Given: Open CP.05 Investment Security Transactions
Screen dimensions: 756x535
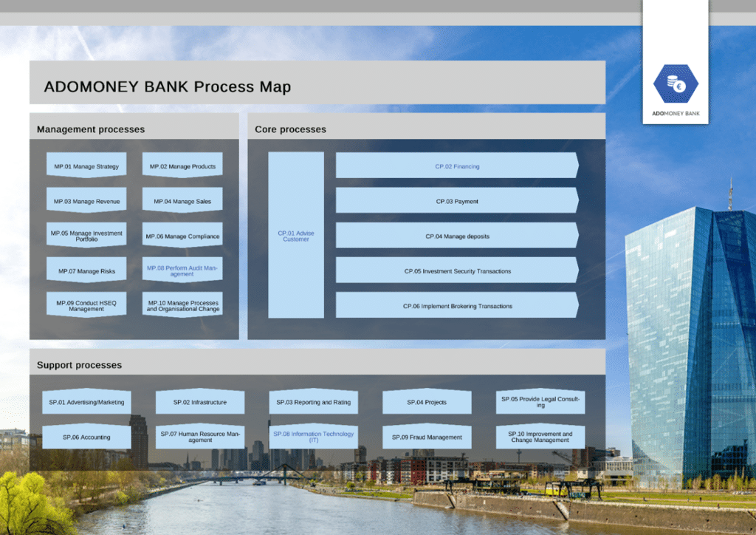Looking at the screenshot, I should (457, 271).
